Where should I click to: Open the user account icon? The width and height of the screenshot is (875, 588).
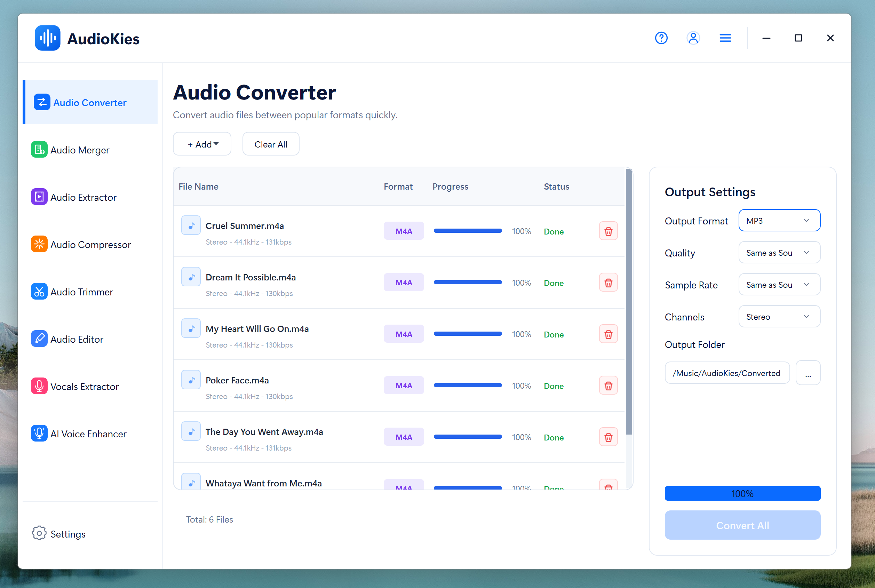pos(693,38)
